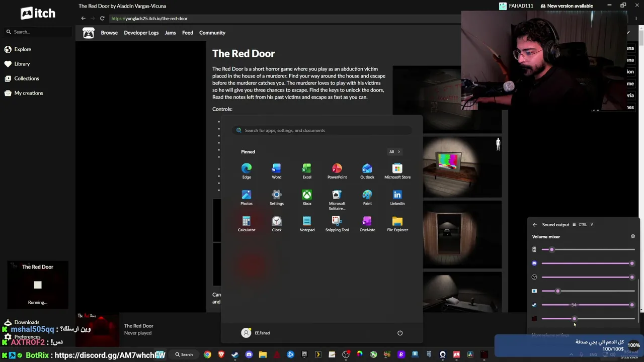This screenshot has width=644, height=362.
Task: Go back from Sound output panel
Action: [x=535, y=225]
